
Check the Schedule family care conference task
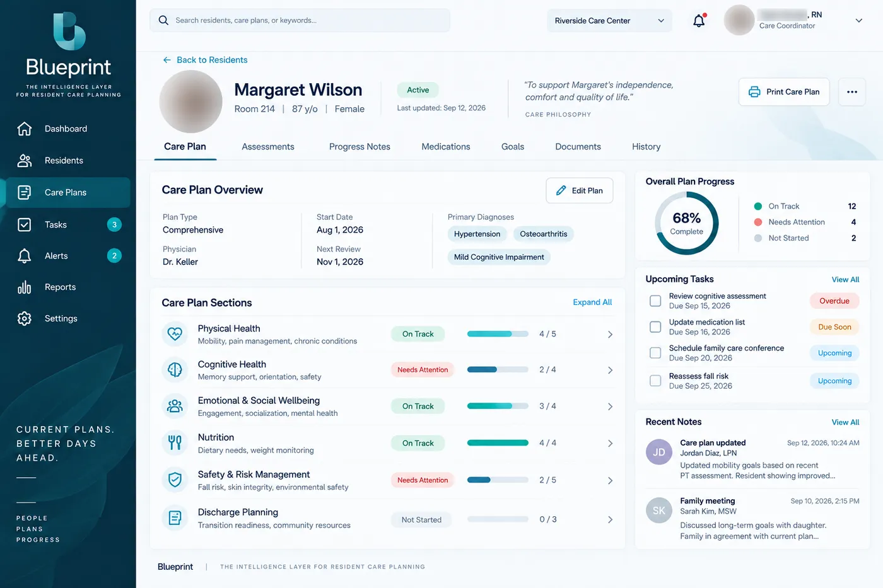click(x=655, y=353)
